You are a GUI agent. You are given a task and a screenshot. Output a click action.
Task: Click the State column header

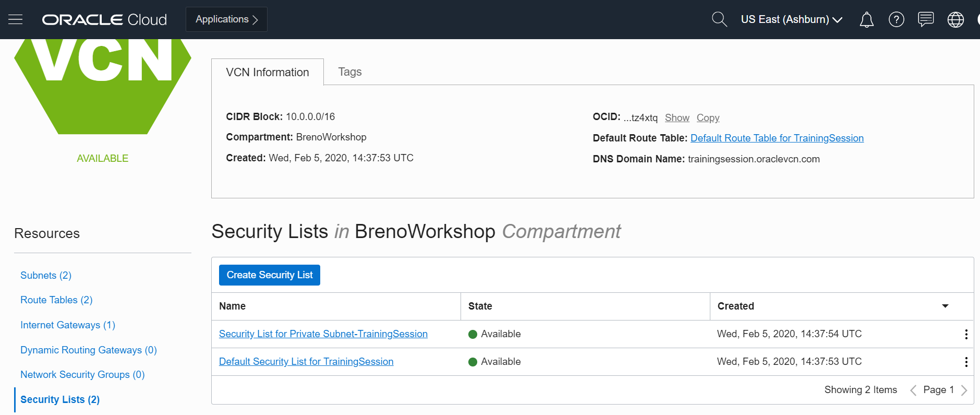(480, 306)
